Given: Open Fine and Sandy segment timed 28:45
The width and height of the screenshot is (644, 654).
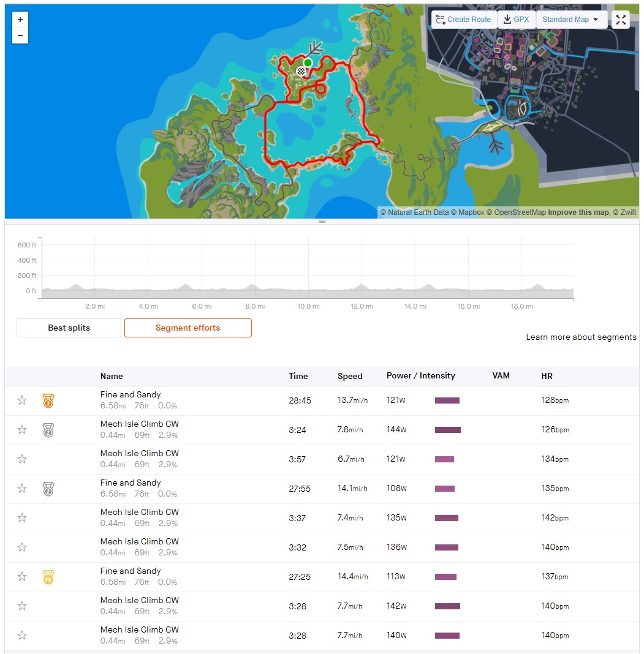Looking at the screenshot, I should click(131, 394).
